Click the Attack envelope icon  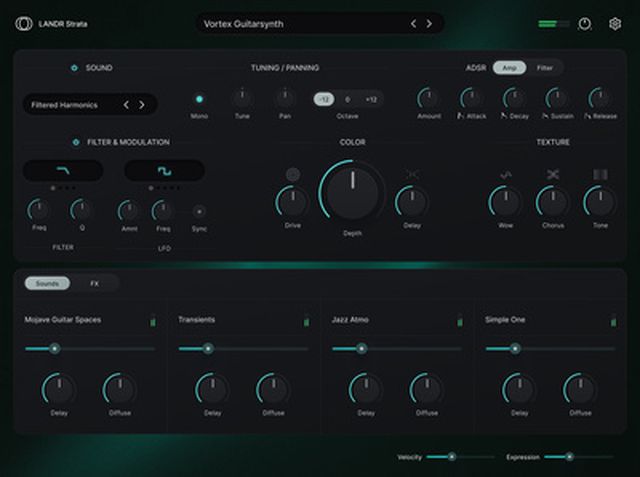click(460, 116)
